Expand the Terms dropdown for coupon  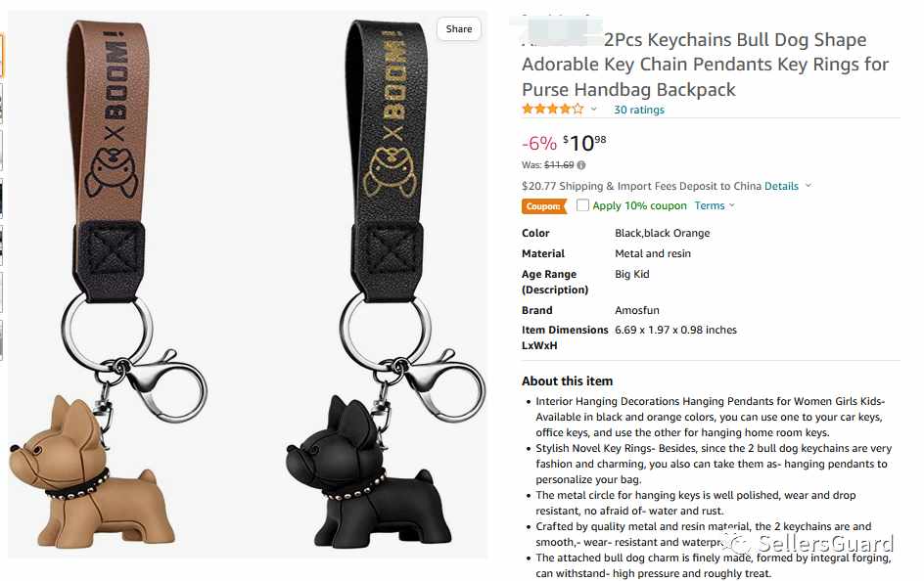[715, 205]
